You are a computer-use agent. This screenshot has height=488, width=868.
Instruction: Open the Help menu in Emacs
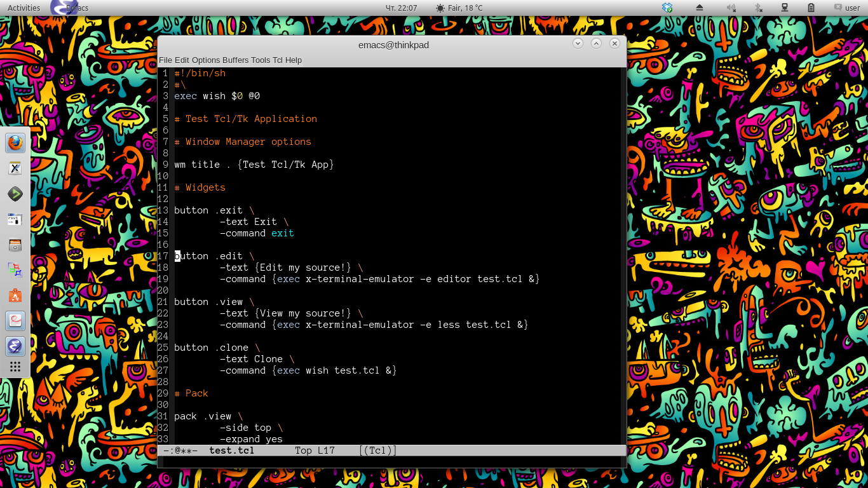click(294, 60)
